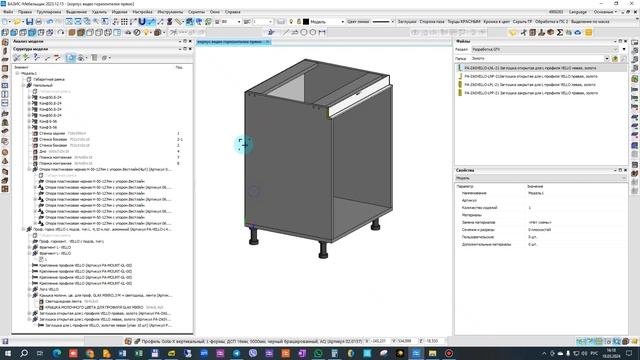Image resolution: width=640 pixels, height=360 pixels.
Task: Open the Файл menu
Action: 8,12
